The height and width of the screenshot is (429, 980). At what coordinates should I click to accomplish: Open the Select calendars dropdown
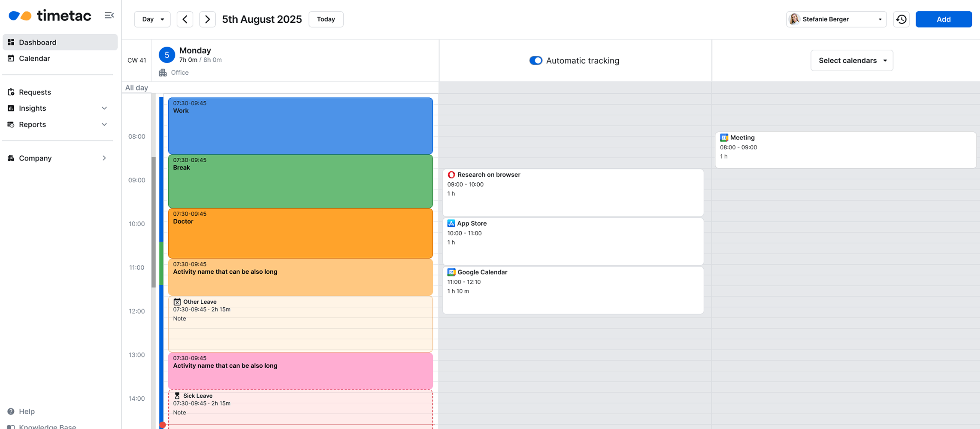click(852, 60)
